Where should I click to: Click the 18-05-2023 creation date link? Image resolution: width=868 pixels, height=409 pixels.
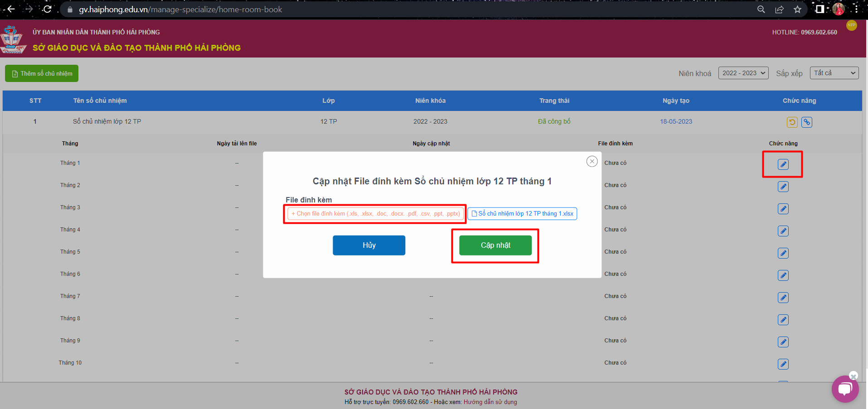click(676, 121)
